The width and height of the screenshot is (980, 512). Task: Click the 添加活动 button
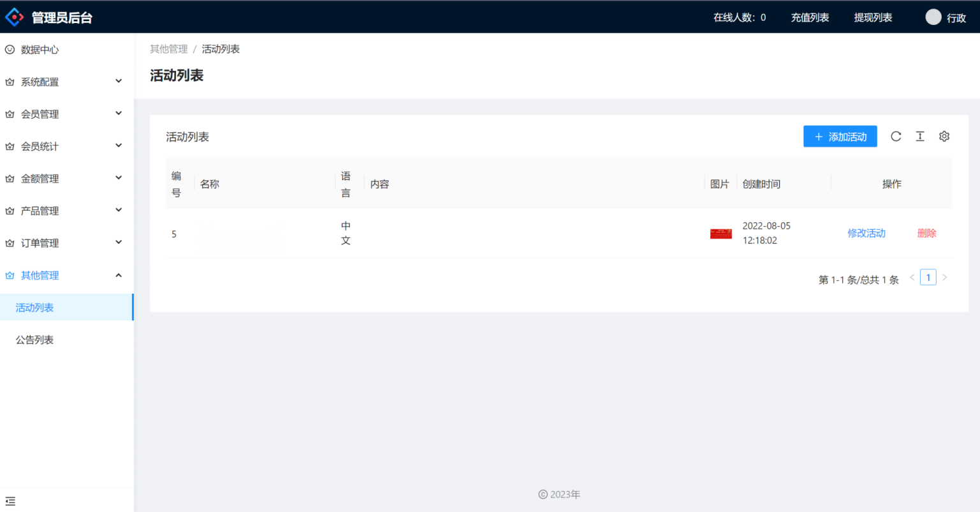pyautogui.click(x=840, y=137)
